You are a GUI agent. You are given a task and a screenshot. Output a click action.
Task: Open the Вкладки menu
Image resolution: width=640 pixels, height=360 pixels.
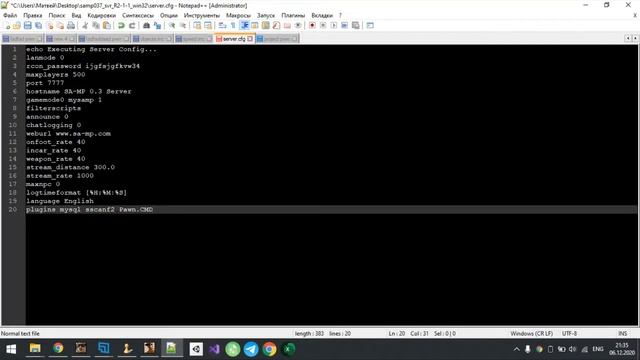[322, 15]
